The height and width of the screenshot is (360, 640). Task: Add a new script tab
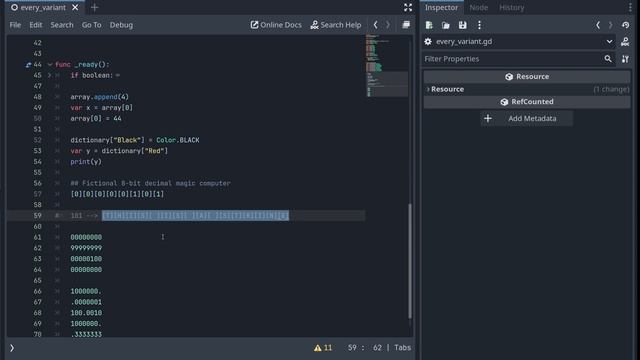94,7
